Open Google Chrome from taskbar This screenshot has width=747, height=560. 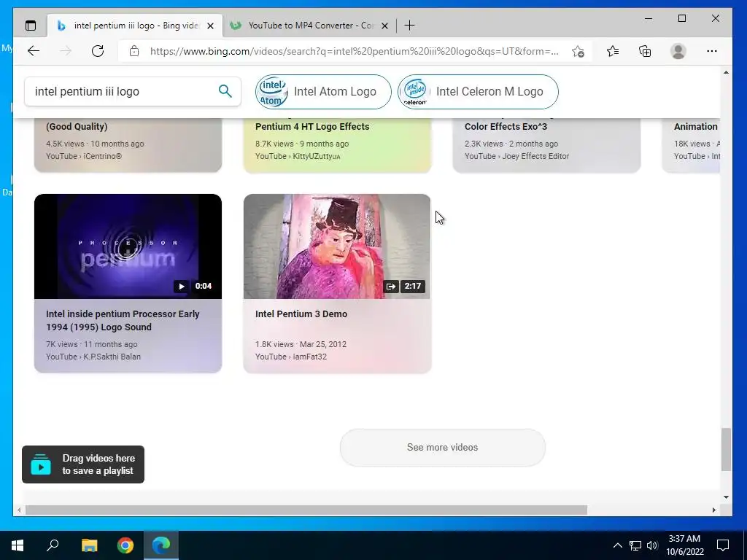[125, 545]
